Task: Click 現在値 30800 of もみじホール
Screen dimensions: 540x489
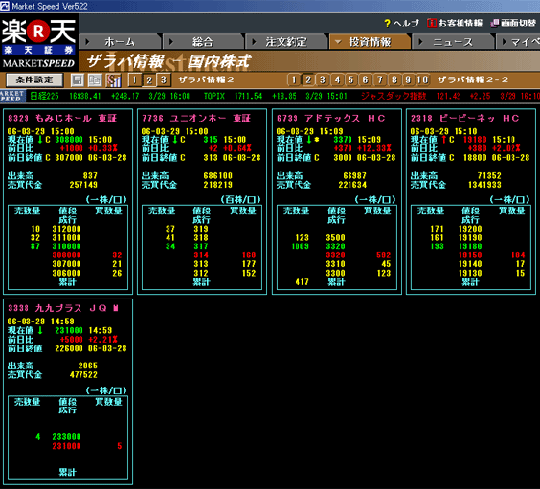Action: click(x=69, y=140)
